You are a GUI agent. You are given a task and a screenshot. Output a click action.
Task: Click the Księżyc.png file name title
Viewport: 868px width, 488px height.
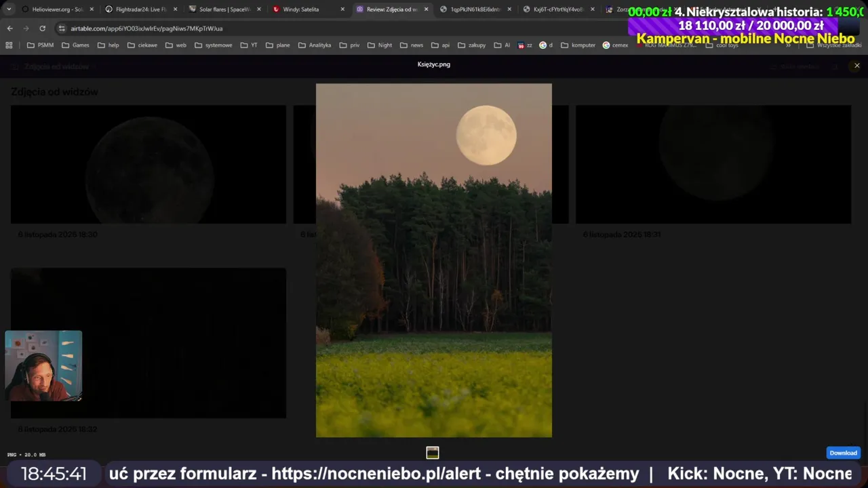click(434, 64)
